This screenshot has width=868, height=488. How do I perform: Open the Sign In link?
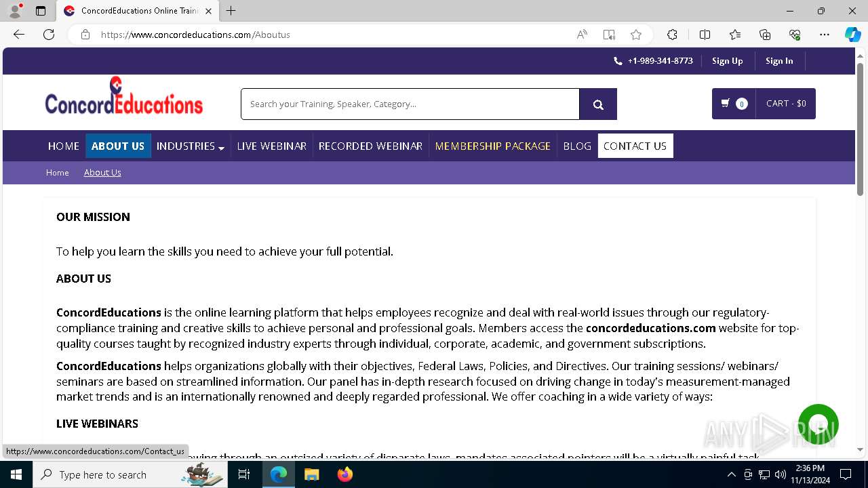tap(779, 61)
